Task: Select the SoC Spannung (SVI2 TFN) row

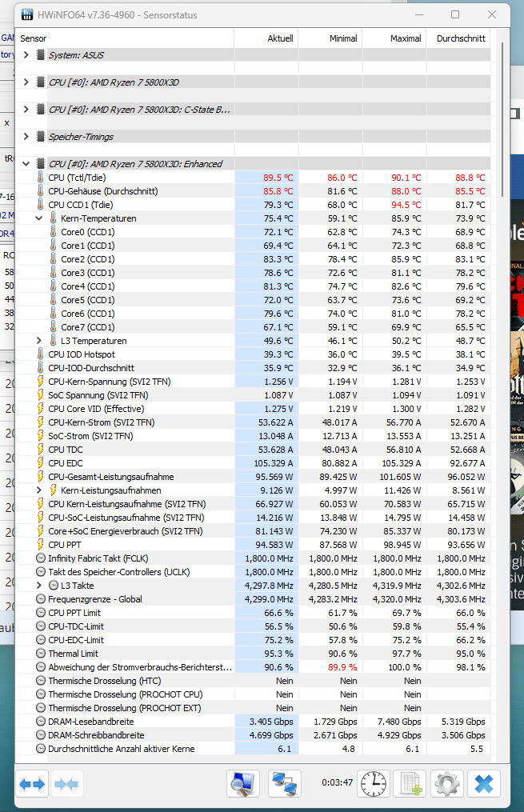Action: [x=253, y=395]
